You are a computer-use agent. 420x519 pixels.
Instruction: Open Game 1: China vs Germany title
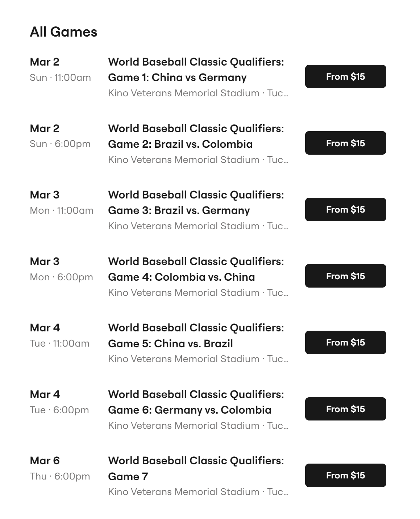[196, 70]
